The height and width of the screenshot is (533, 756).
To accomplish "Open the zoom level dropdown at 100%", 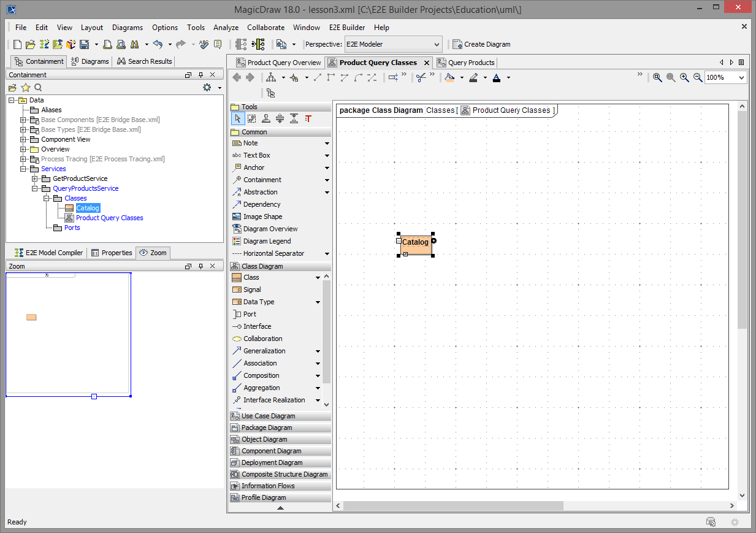I will 741,77.
